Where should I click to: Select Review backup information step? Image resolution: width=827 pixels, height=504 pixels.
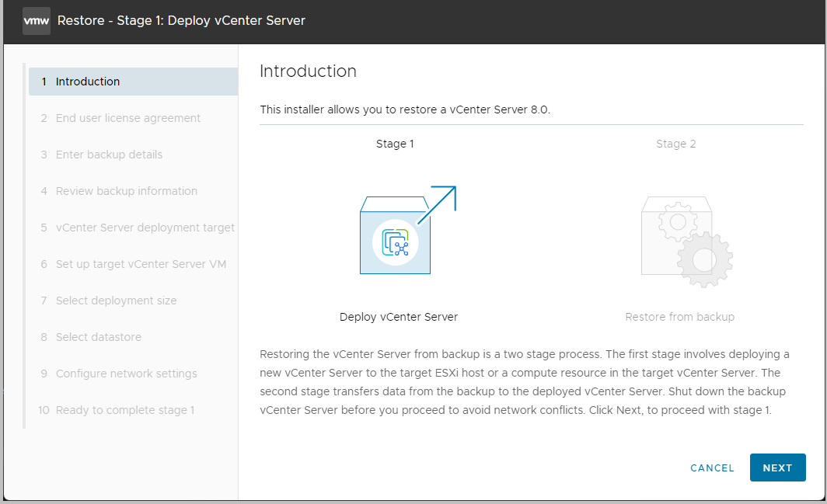[x=126, y=191]
